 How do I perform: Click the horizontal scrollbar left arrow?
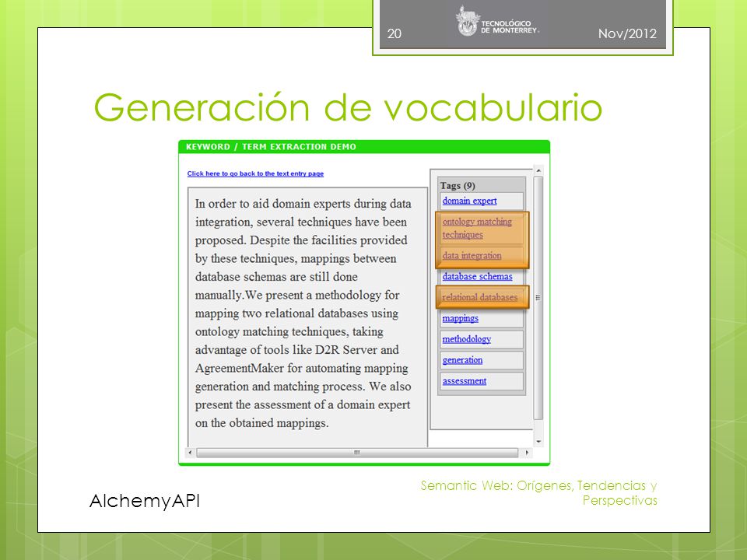190,453
